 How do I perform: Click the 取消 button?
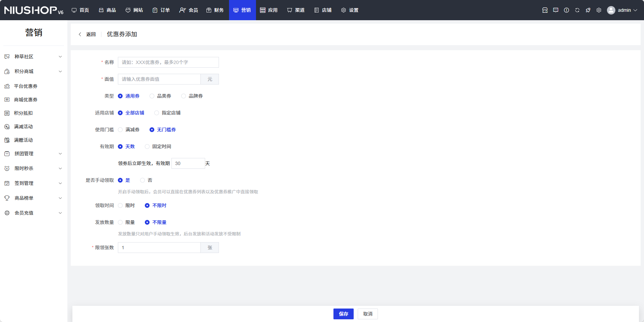point(368,314)
